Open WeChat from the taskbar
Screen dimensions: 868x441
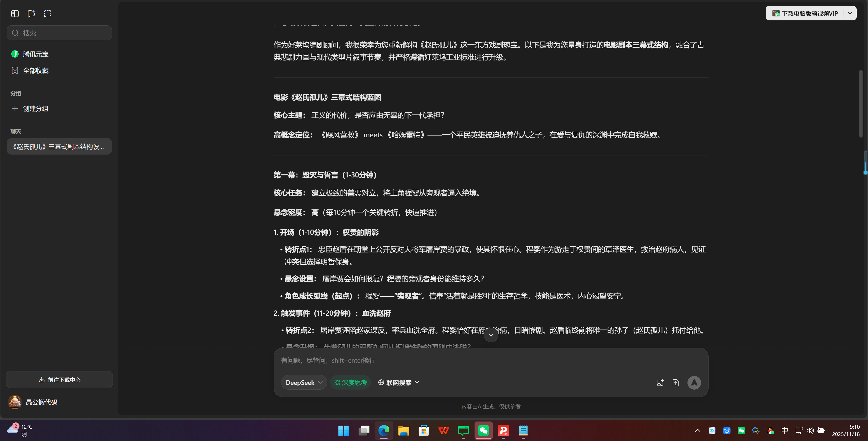484,431
